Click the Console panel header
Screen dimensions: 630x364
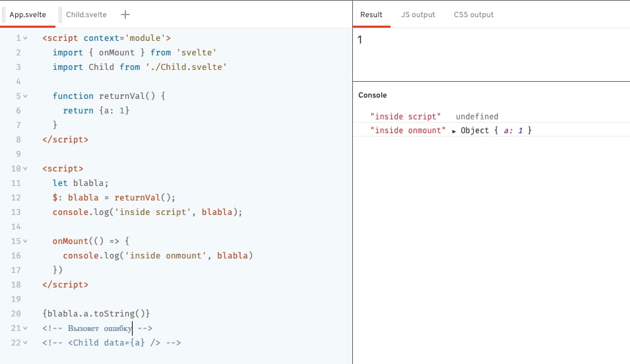tap(373, 95)
